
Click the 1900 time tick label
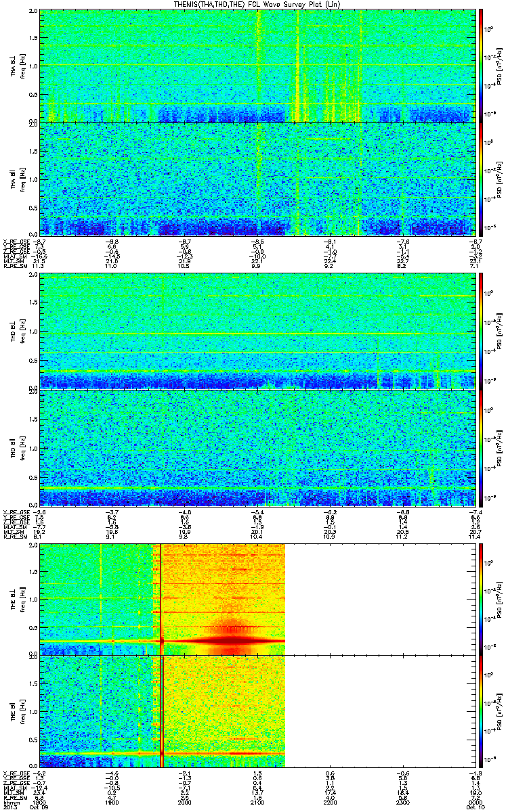tap(112, 801)
